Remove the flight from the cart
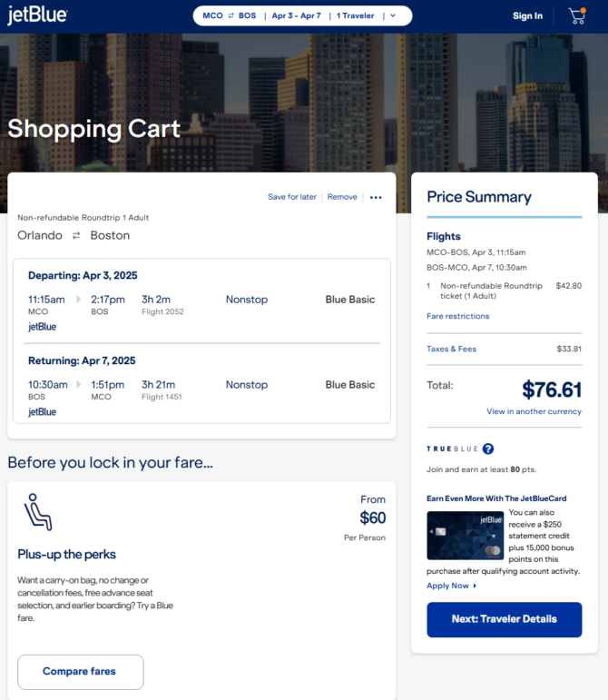This screenshot has width=608, height=700. [342, 197]
